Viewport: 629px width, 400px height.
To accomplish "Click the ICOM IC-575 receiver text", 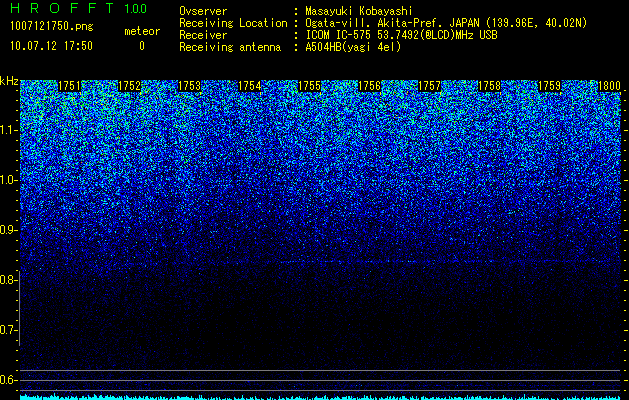I will coord(402,35).
